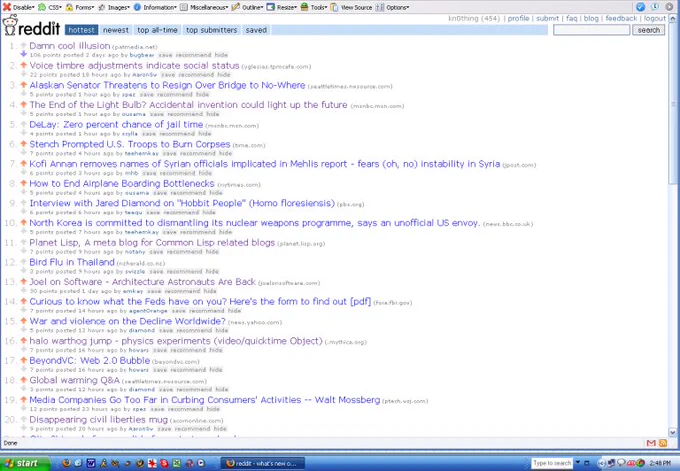Upvote 'halo warthog jump' post
Viewport: 680px width, 471px height.
pyautogui.click(x=23, y=340)
